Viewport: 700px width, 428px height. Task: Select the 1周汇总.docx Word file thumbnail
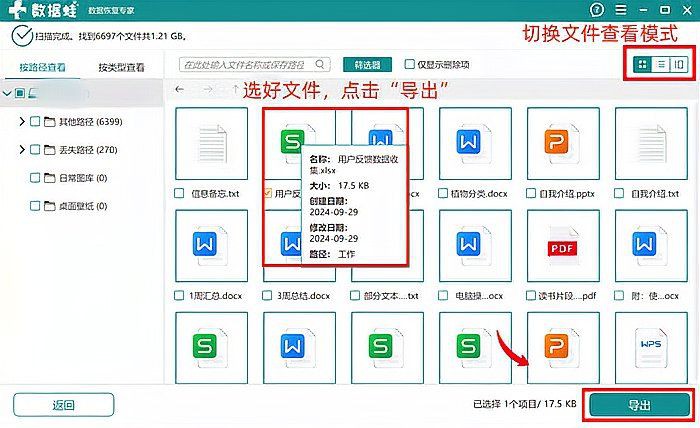click(x=212, y=246)
